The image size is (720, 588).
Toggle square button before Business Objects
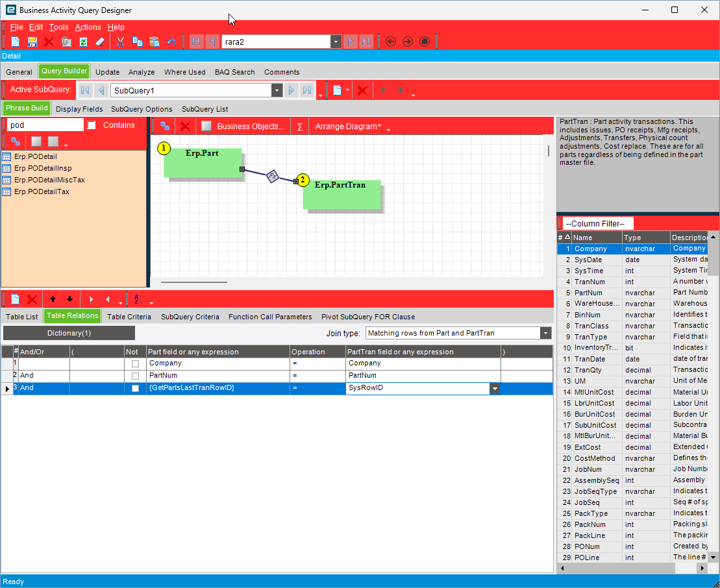click(206, 126)
